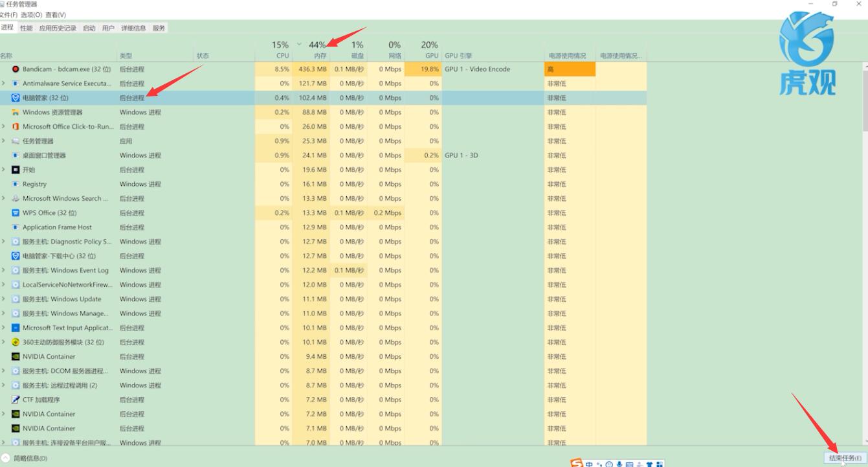Screen dimensions: 868x467
Task: Switch to the 应用历史记录 tab
Action: click(58, 28)
